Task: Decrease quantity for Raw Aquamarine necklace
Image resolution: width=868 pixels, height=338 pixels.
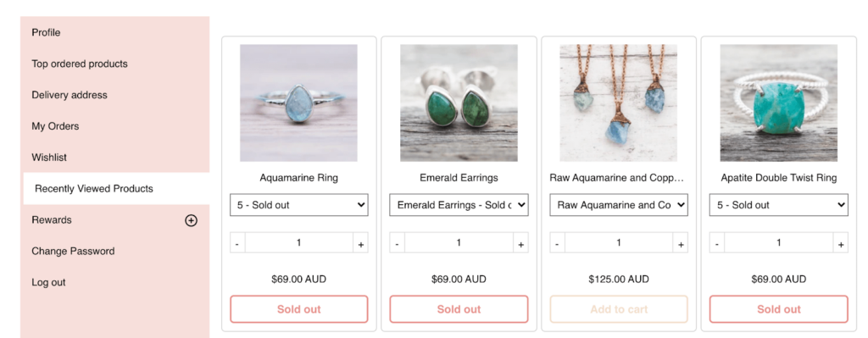Action: pos(558,243)
